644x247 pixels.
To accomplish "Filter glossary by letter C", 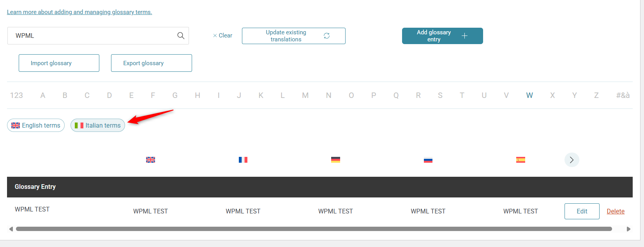I will click(87, 95).
